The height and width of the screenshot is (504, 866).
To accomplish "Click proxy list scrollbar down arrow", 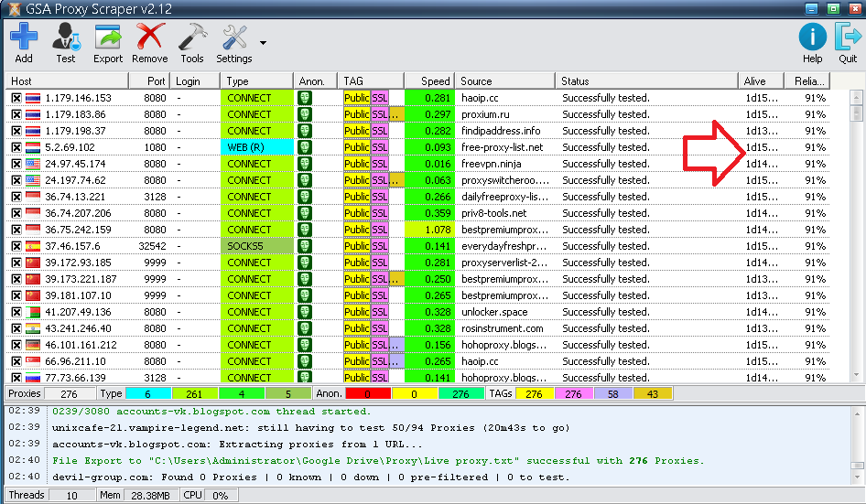I will [x=857, y=375].
